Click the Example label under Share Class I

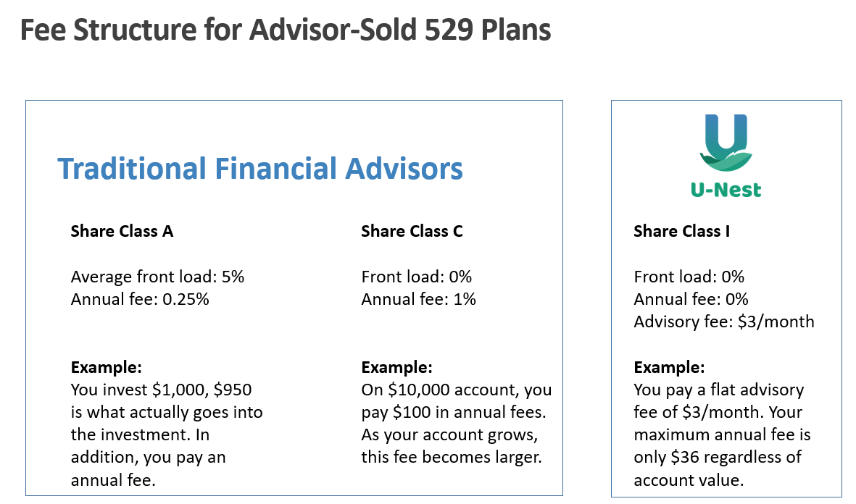tap(669, 367)
